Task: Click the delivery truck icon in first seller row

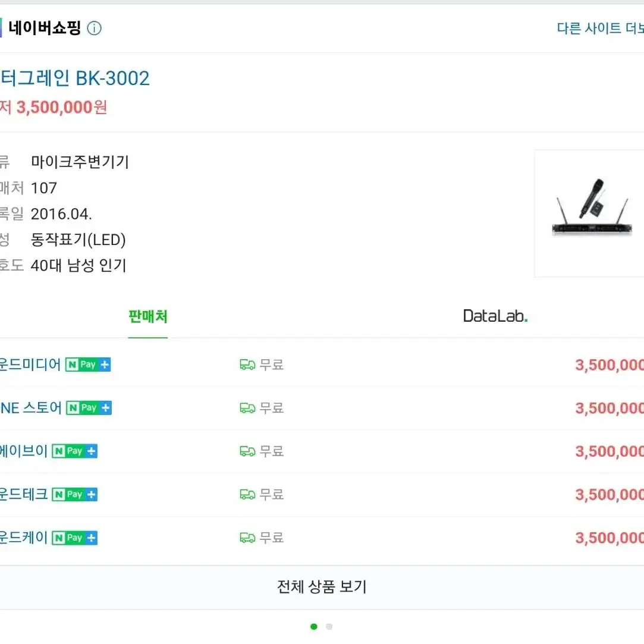Action: tap(247, 365)
